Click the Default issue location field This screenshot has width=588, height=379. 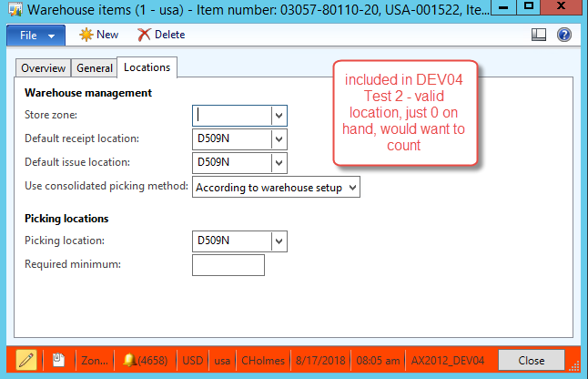coord(232,162)
